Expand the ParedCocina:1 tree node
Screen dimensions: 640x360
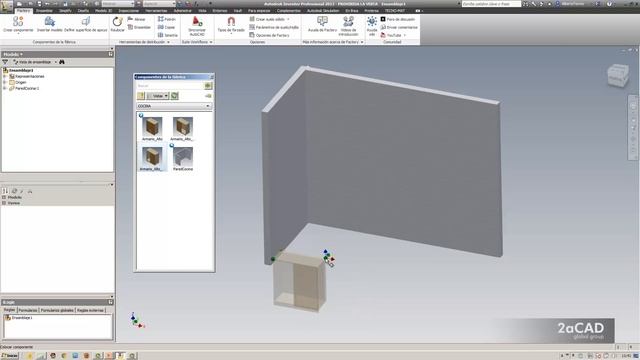click(x=4, y=88)
